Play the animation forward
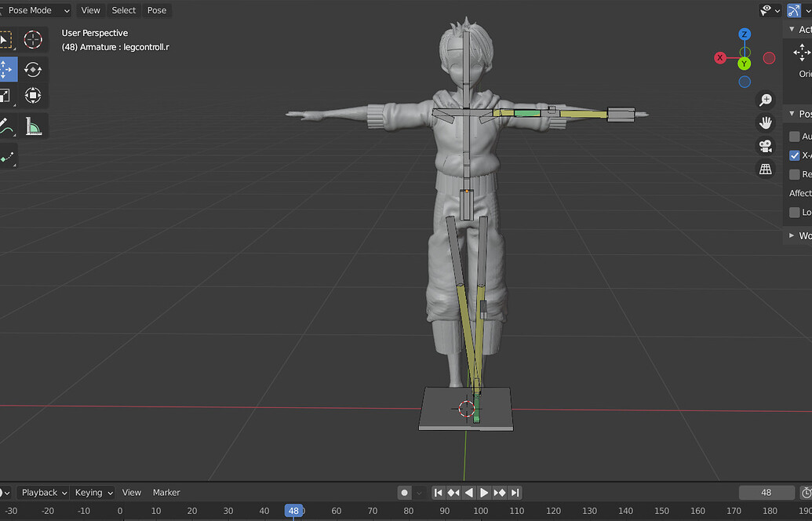 click(x=484, y=493)
